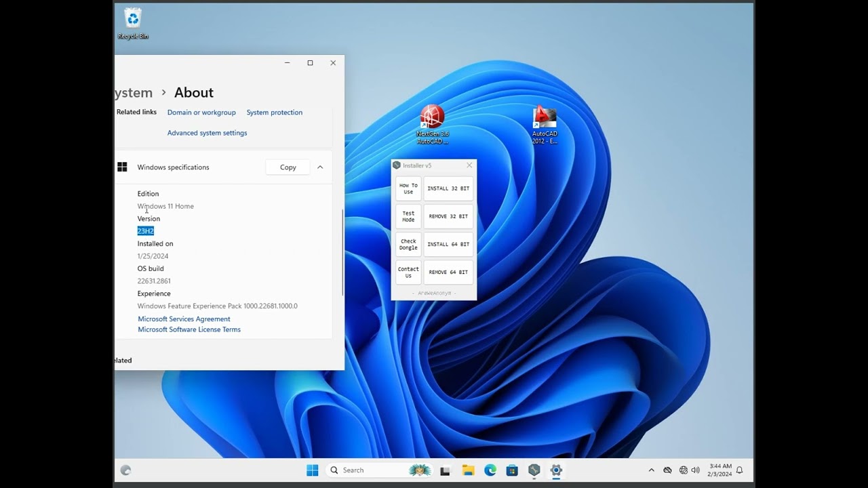Open the taskbar clock and date

[x=720, y=470]
